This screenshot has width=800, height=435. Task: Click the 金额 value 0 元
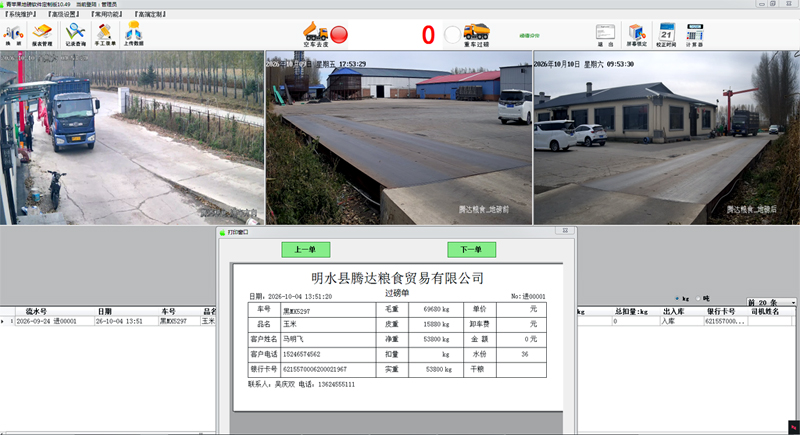[x=530, y=339]
